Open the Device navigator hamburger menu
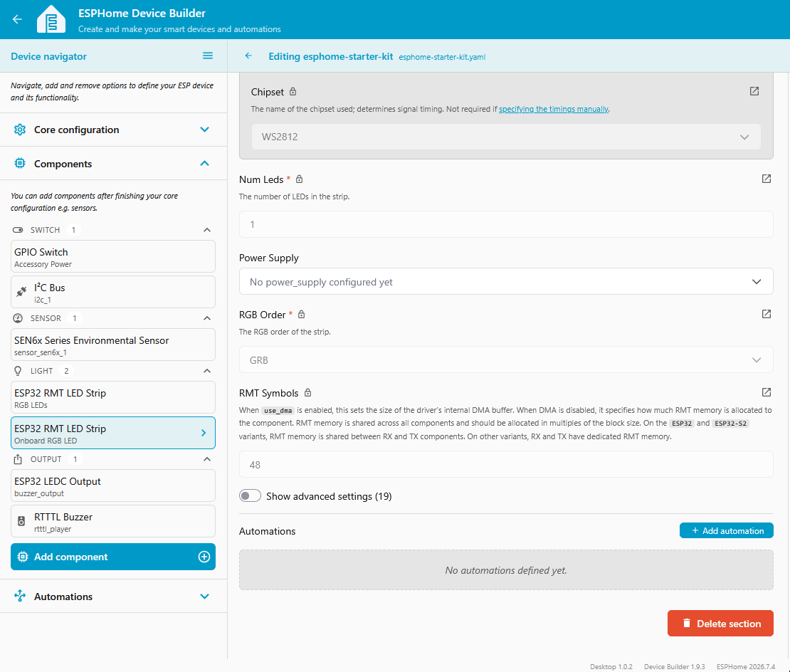The width and height of the screenshot is (790, 672). pyautogui.click(x=208, y=56)
